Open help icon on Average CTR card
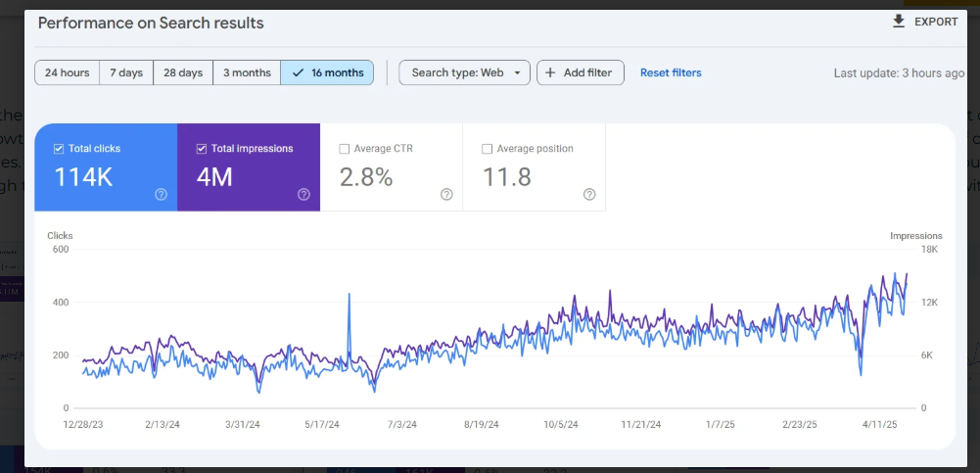 pyautogui.click(x=446, y=194)
